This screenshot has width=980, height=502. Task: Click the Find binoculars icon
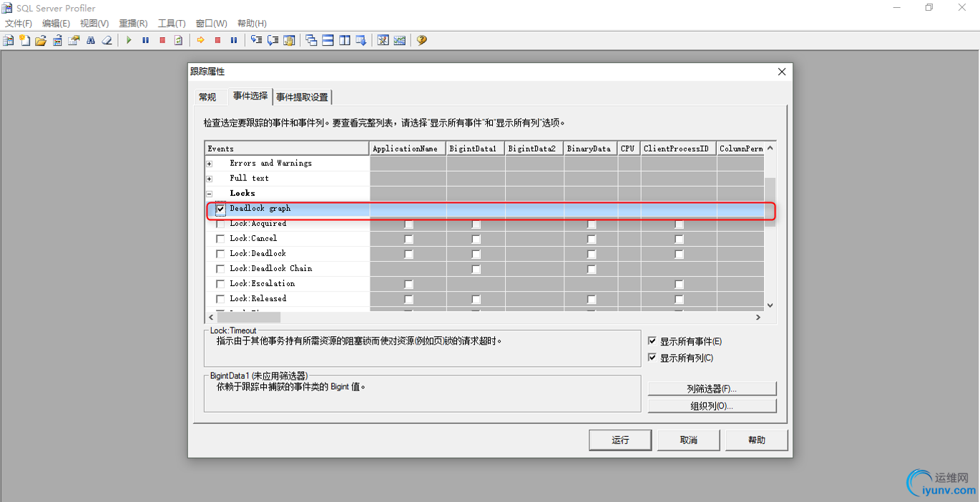click(90, 40)
